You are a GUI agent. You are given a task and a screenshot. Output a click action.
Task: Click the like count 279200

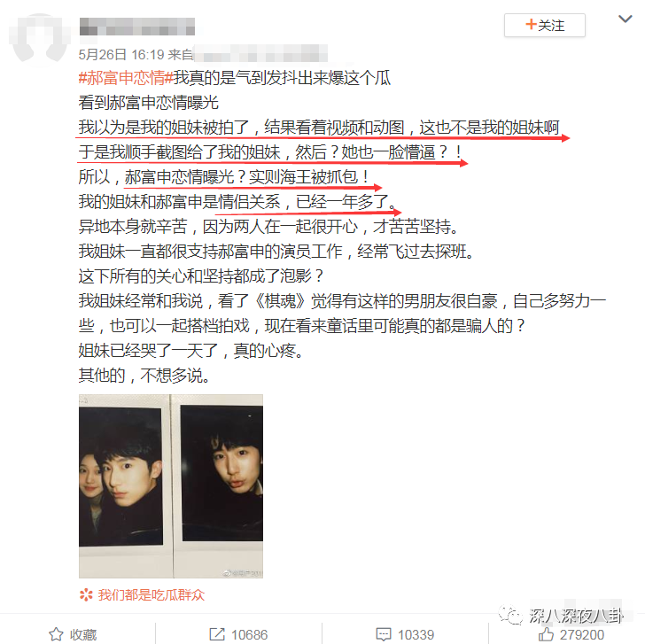coord(581,634)
